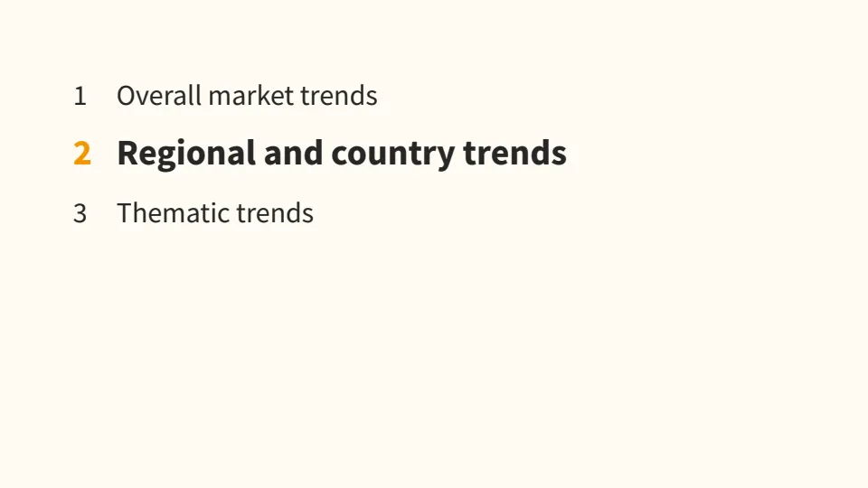Jump to the Thematic trends section

pyautogui.click(x=215, y=213)
